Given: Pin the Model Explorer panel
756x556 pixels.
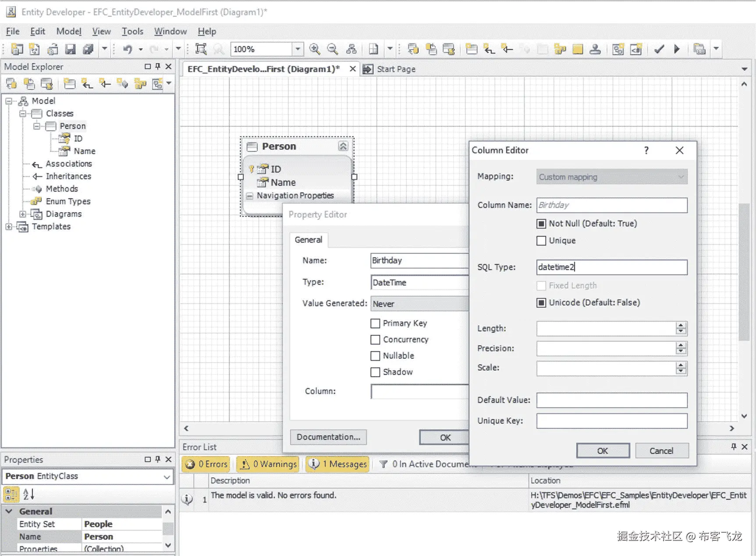Looking at the screenshot, I should click(x=158, y=67).
